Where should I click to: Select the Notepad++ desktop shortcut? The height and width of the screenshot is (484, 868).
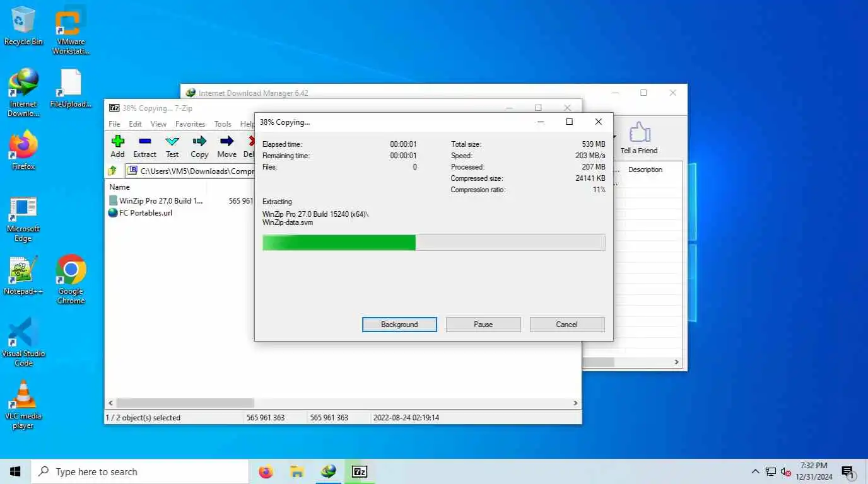pos(23,275)
